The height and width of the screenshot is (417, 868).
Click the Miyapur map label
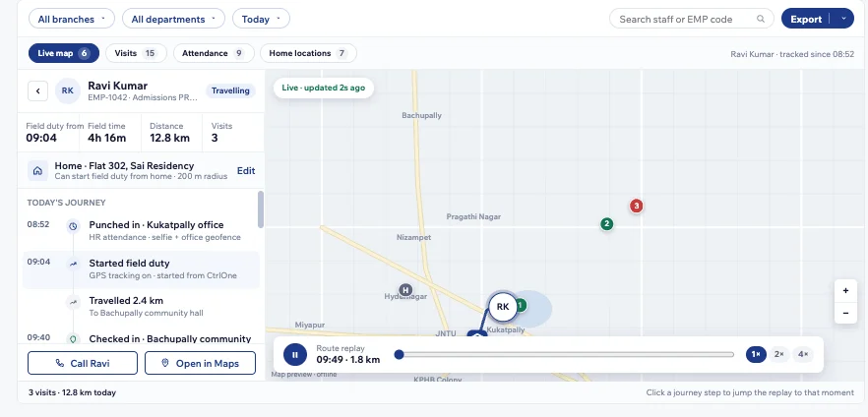pos(309,325)
